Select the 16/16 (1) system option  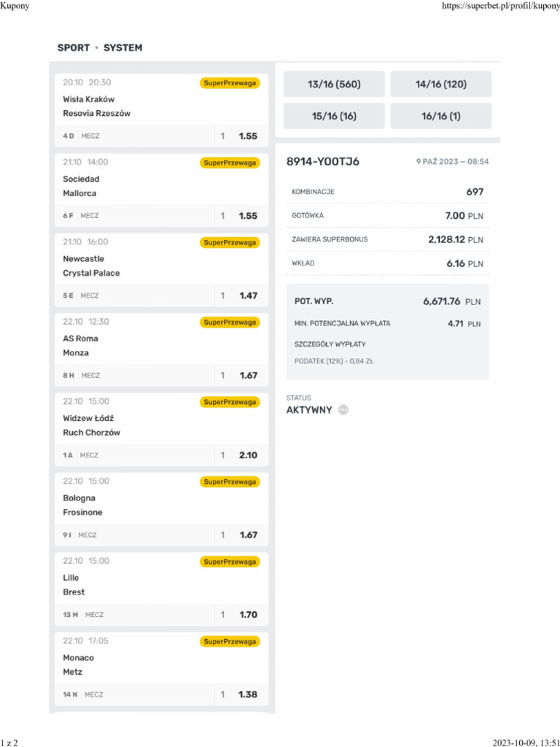(x=440, y=116)
